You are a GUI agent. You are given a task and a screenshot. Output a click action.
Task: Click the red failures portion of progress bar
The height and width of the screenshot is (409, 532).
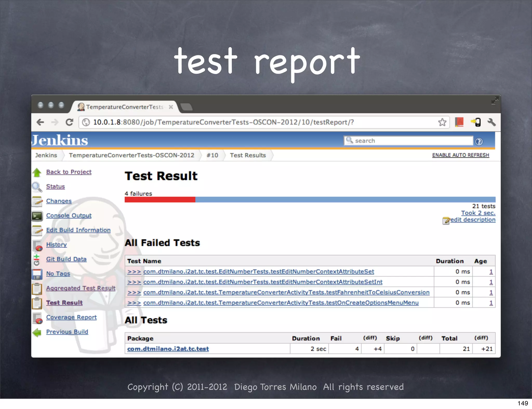[160, 200]
